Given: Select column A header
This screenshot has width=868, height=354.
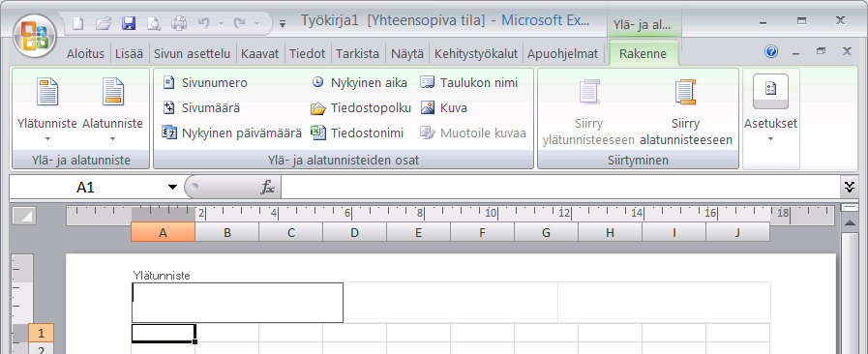Looking at the screenshot, I should pos(163,232).
